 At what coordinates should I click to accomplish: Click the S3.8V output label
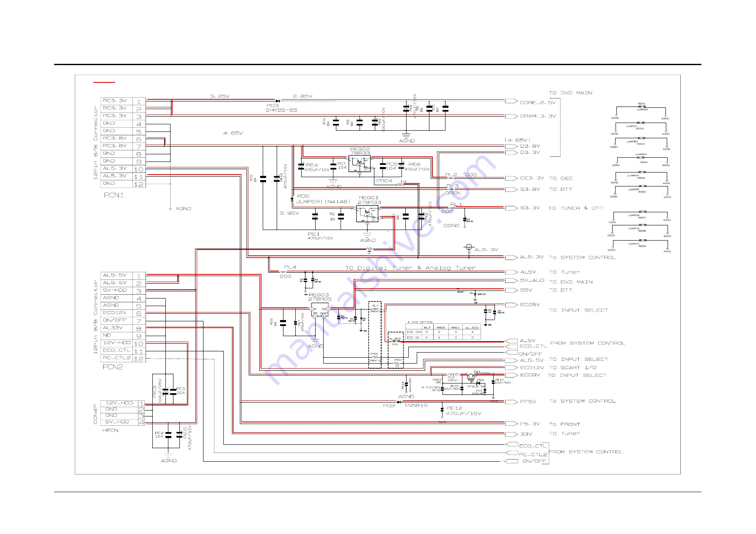(530, 189)
